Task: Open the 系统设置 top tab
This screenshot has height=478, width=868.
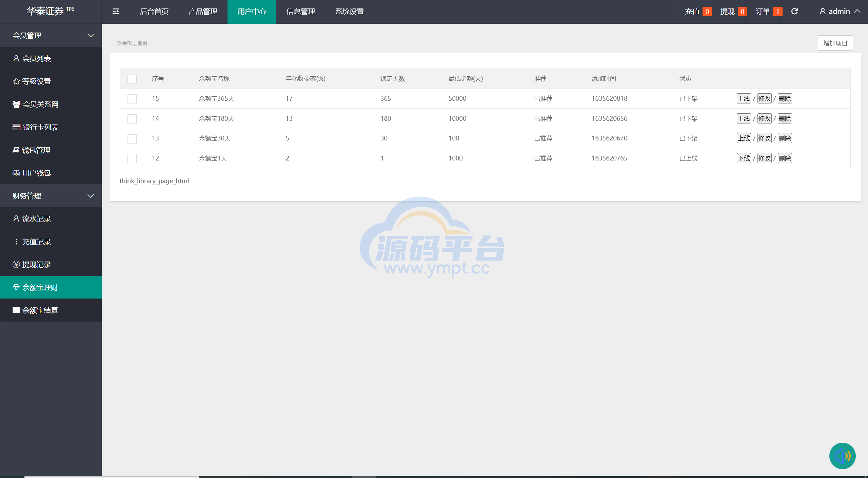Action: [x=350, y=12]
